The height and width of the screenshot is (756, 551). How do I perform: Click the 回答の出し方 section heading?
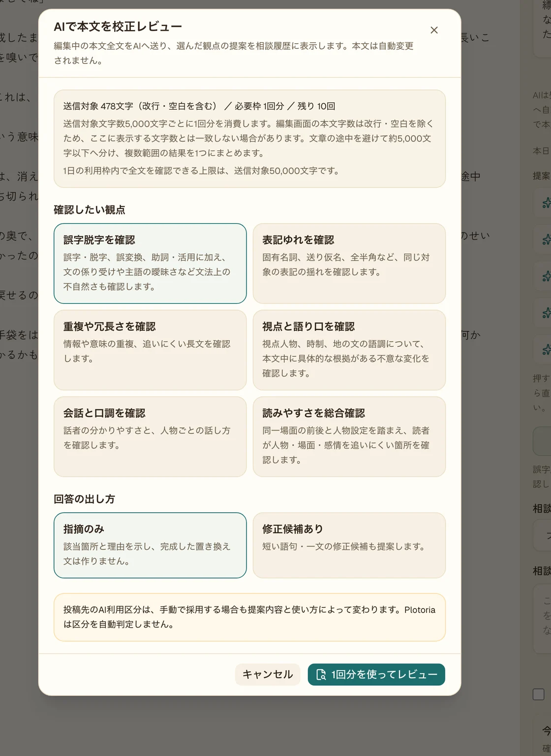point(84,499)
